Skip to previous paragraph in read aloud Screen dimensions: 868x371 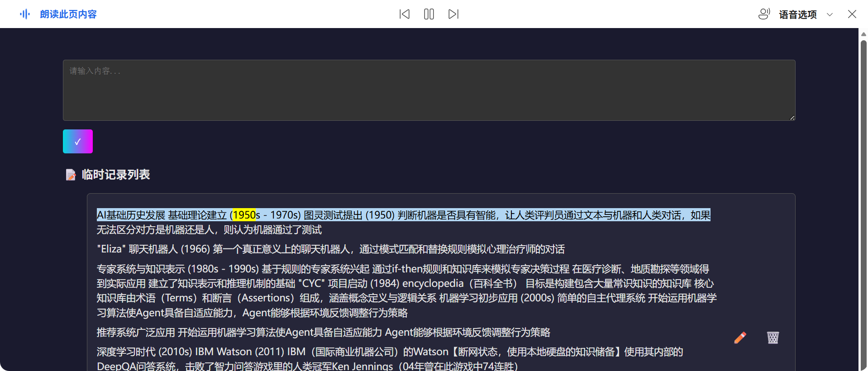405,14
